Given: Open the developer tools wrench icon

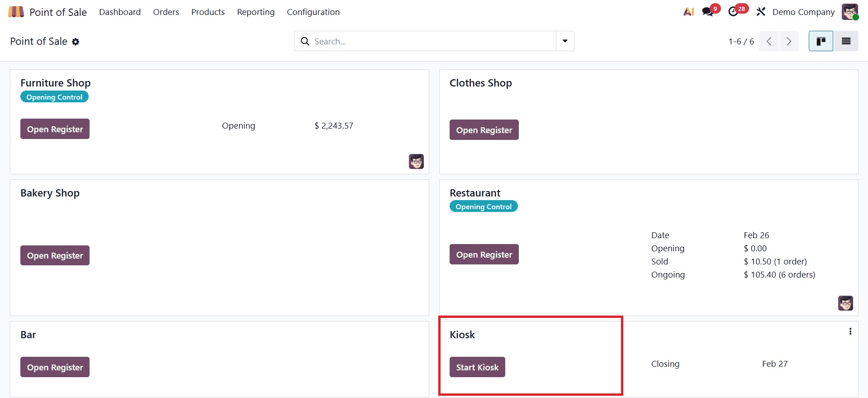Looking at the screenshot, I should pyautogui.click(x=761, y=11).
